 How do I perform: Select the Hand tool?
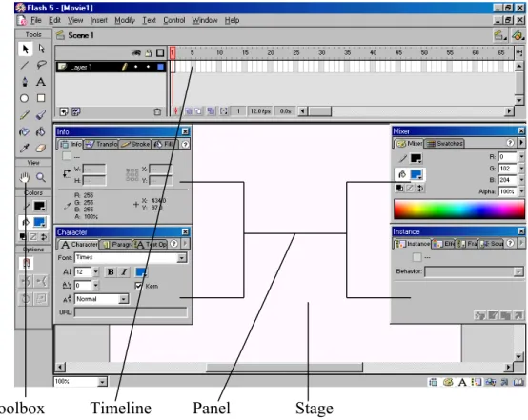click(25, 177)
